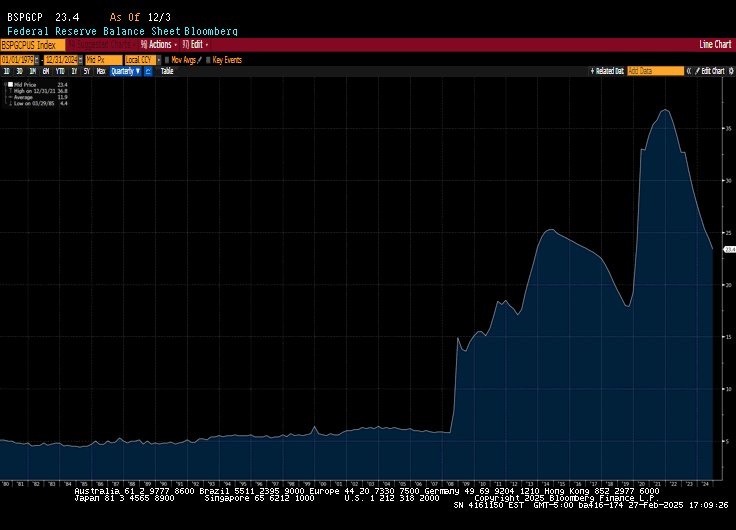This screenshot has height=530, width=736.
Task: Click the start date 01/01/1979 field
Action: (x=17, y=60)
